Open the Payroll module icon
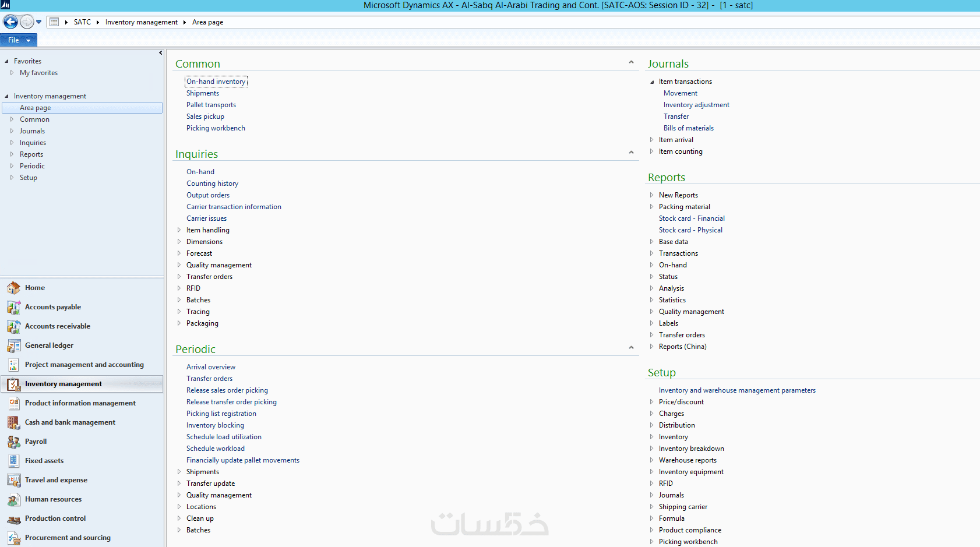 coord(13,442)
